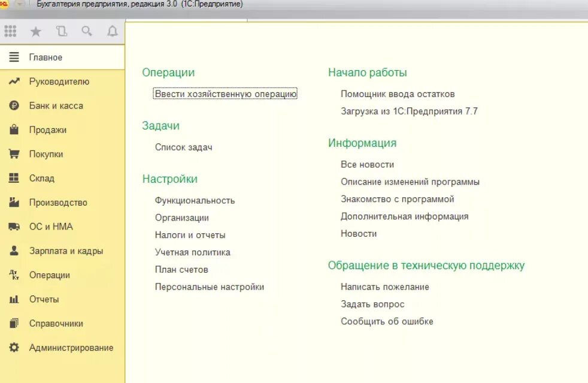Open the Склад section
Screen dimensions: 588x383
tap(42, 178)
